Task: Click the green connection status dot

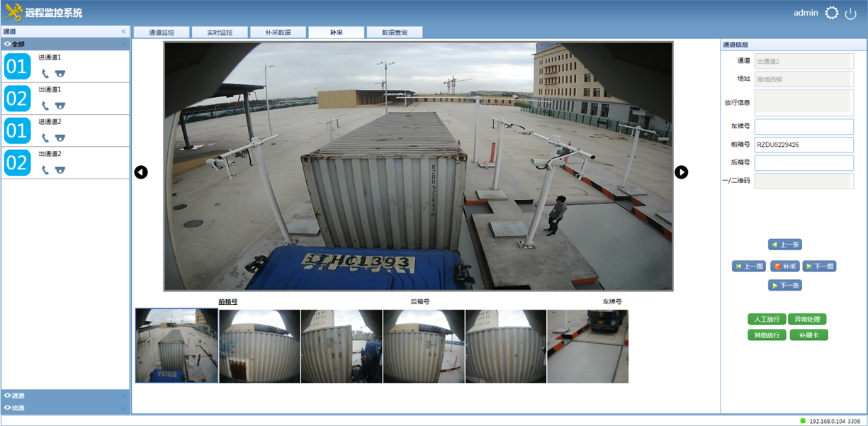Action: point(803,421)
